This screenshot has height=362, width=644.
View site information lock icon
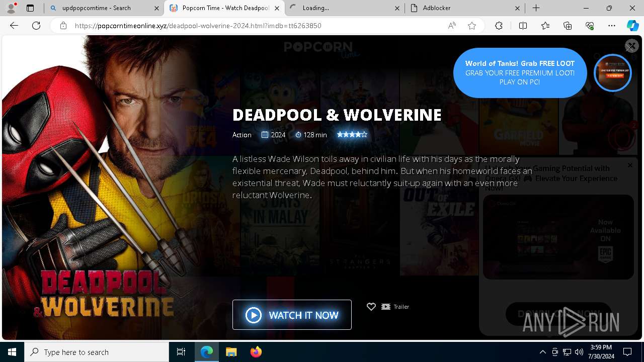click(63, 26)
